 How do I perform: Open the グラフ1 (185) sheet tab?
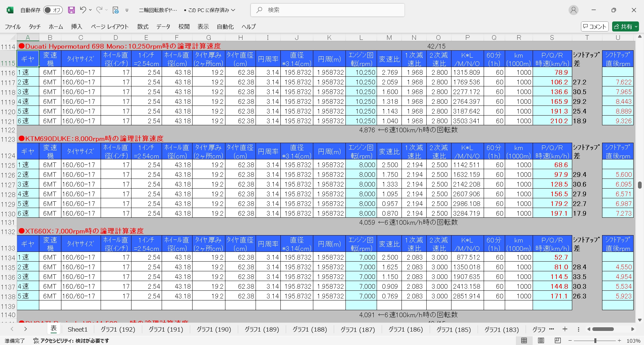click(454, 329)
